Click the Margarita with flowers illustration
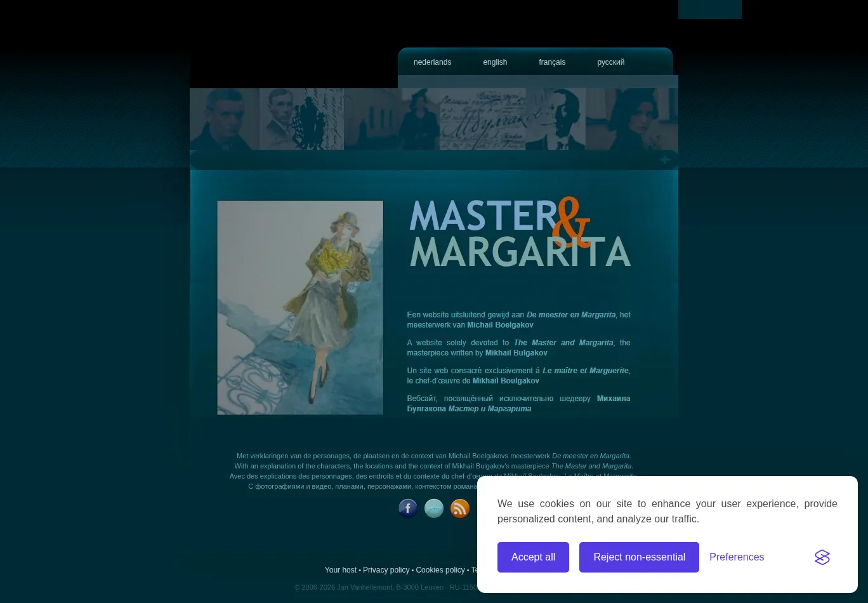 pos(300,308)
